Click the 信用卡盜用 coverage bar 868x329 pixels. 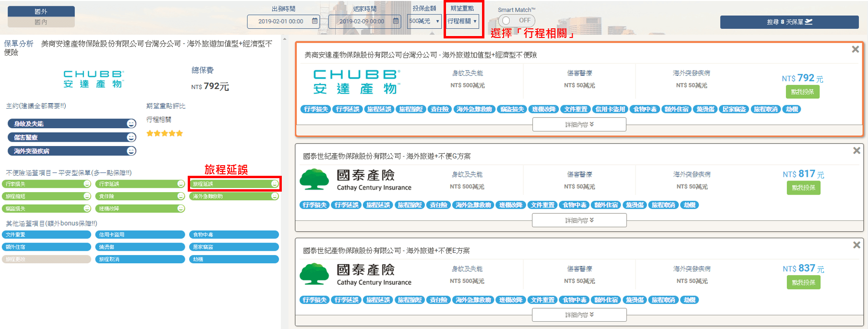140,235
